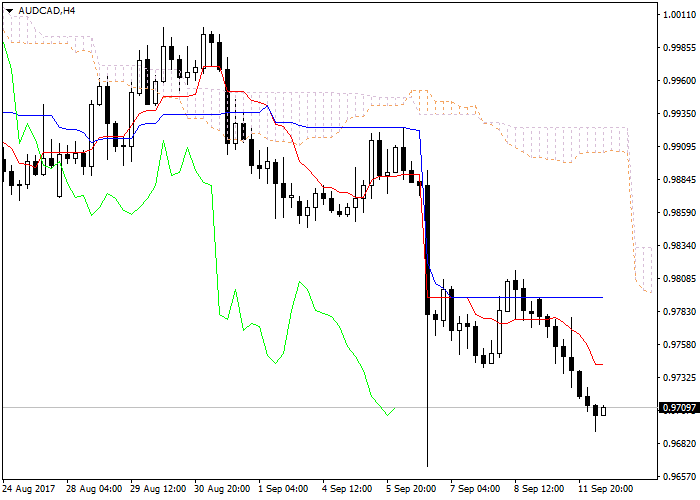Viewport: 700px width, 500px height.
Task: Select the 24 Aug 2017 date label
Action: [29, 489]
